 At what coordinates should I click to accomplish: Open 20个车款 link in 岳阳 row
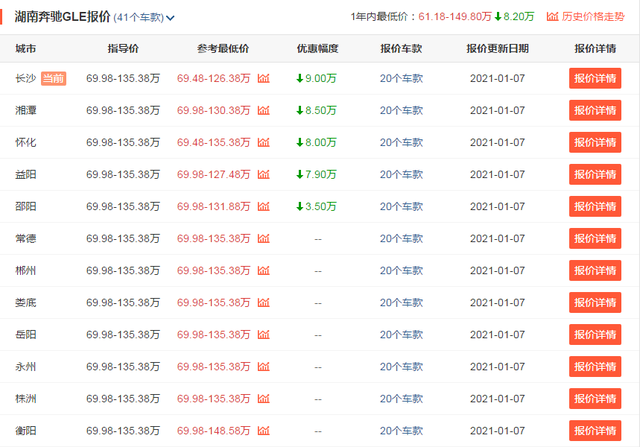401,334
